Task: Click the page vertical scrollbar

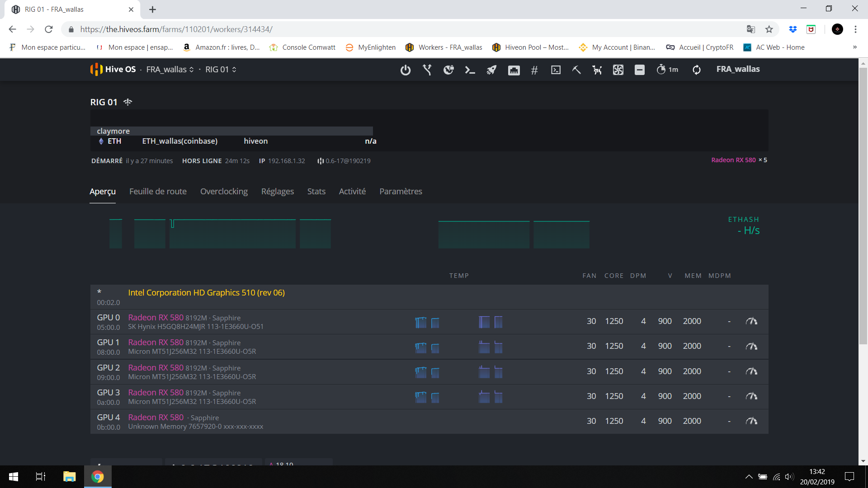Action: point(863,206)
